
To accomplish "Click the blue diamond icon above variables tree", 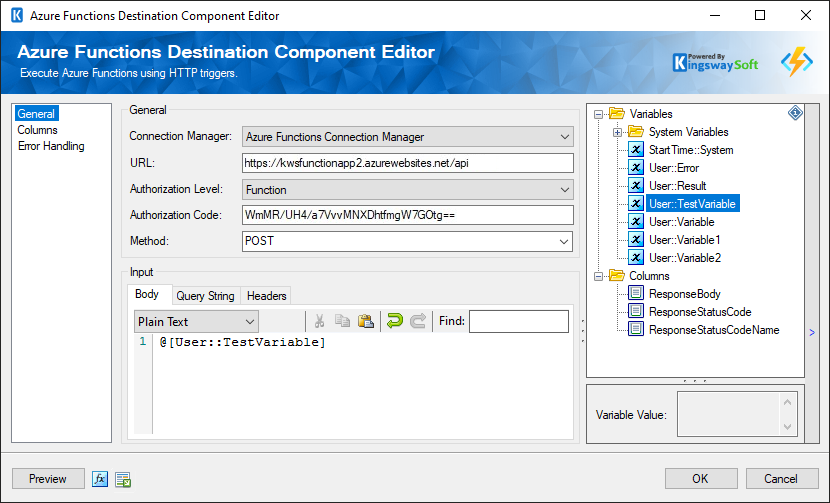I will click(x=795, y=113).
